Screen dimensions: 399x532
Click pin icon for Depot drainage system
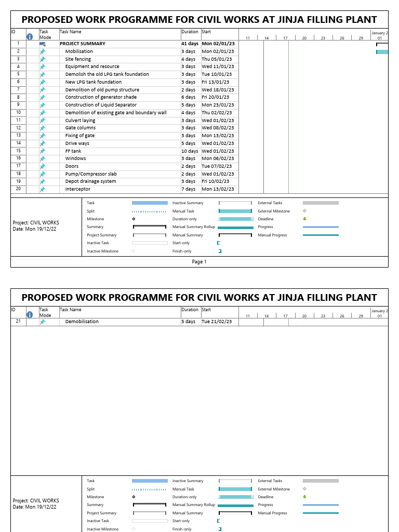43,182
